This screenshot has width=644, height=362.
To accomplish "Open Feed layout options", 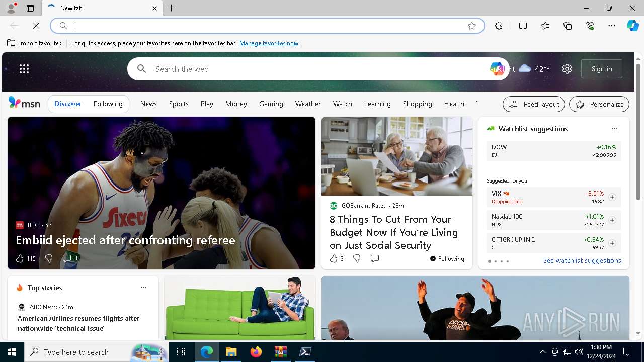I will [x=534, y=104].
